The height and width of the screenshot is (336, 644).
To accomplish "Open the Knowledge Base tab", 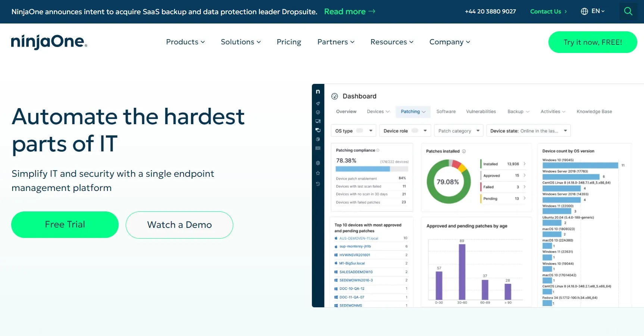I will [x=594, y=112].
